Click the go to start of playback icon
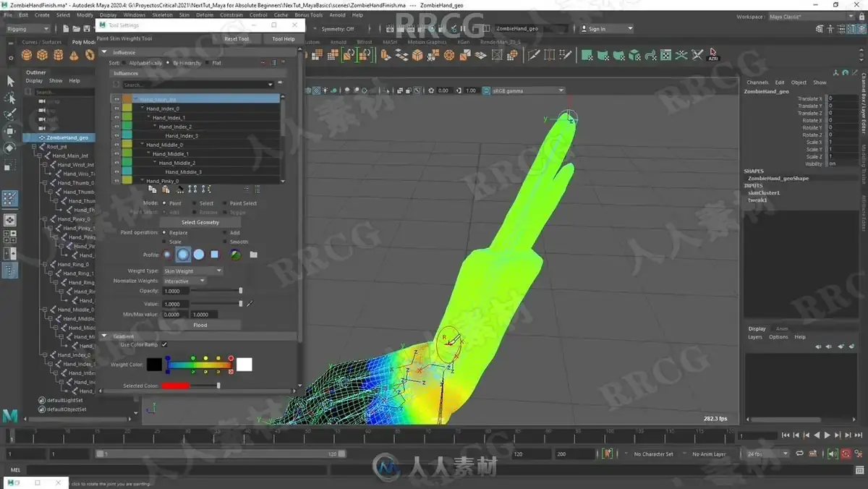868x489 pixels. tap(786, 435)
